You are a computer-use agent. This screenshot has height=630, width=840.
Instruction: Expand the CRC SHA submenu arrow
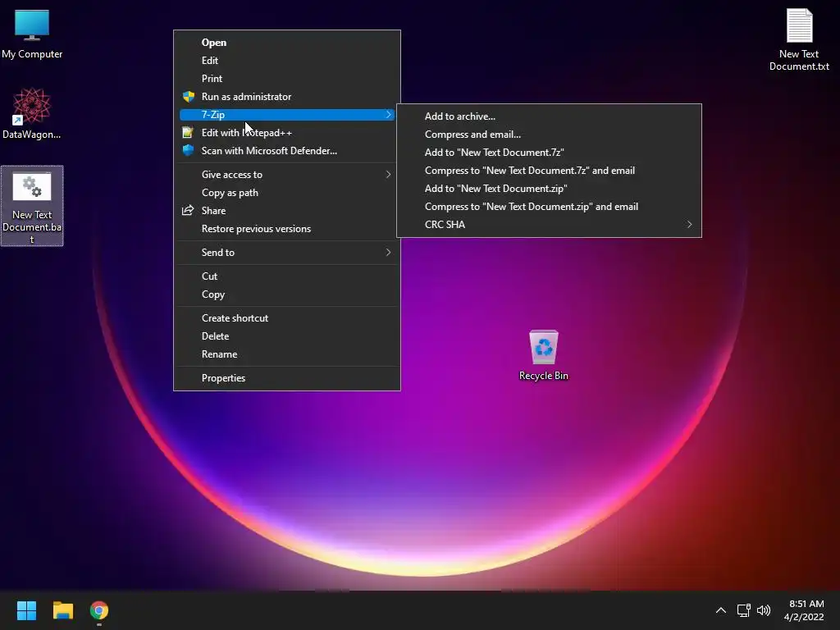[689, 225]
